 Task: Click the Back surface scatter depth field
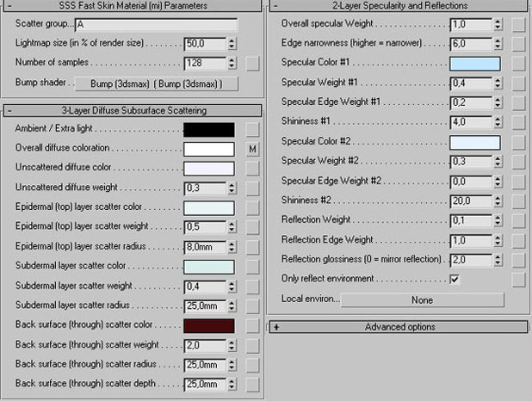point(205,385)
